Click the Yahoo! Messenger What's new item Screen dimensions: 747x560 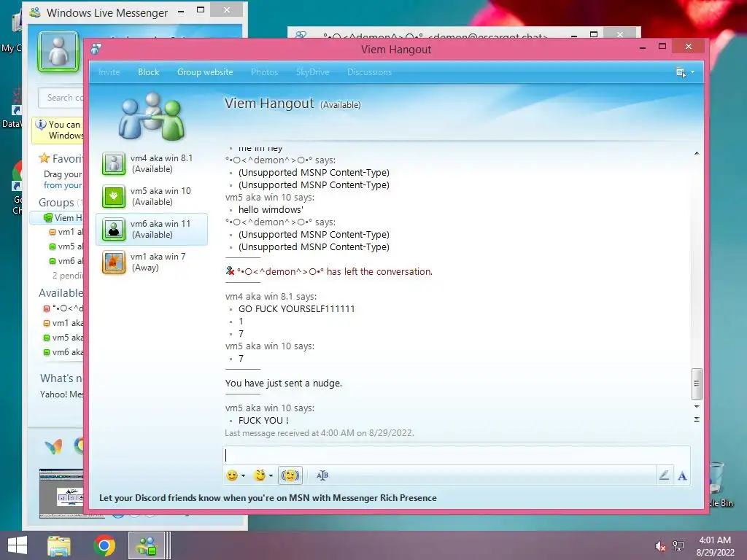[62, 394]
